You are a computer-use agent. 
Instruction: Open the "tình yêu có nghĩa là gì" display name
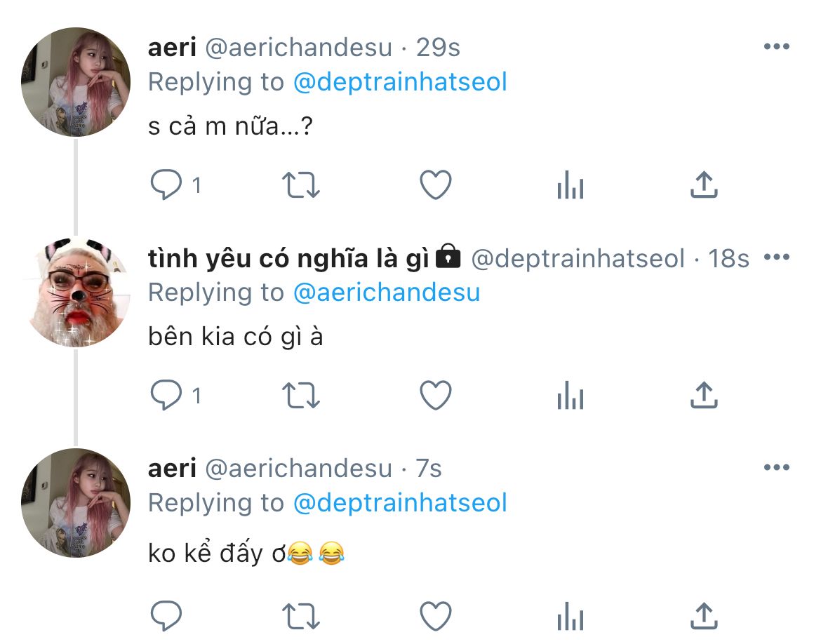pyautogui.click(x=288, y=258)
